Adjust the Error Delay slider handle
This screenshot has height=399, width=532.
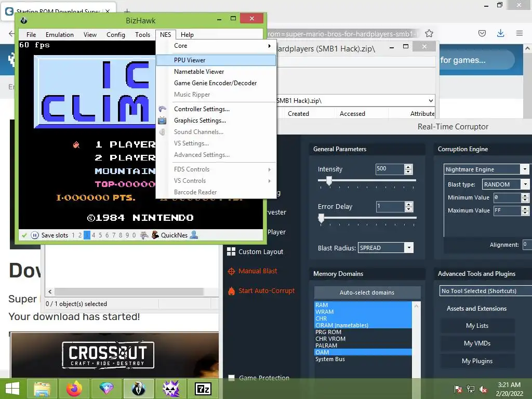pyautogui.click(x=321, y=219)
